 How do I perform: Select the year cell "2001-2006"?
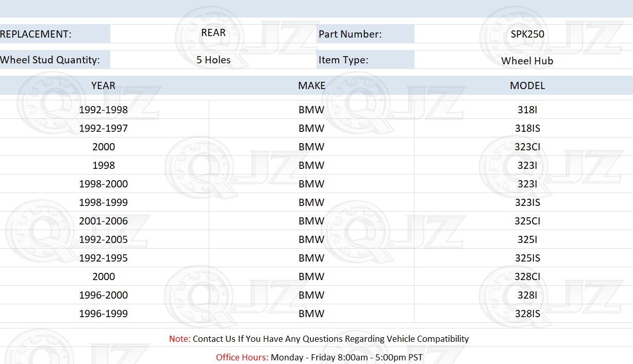pyautogui.click(x=103, y=221)
